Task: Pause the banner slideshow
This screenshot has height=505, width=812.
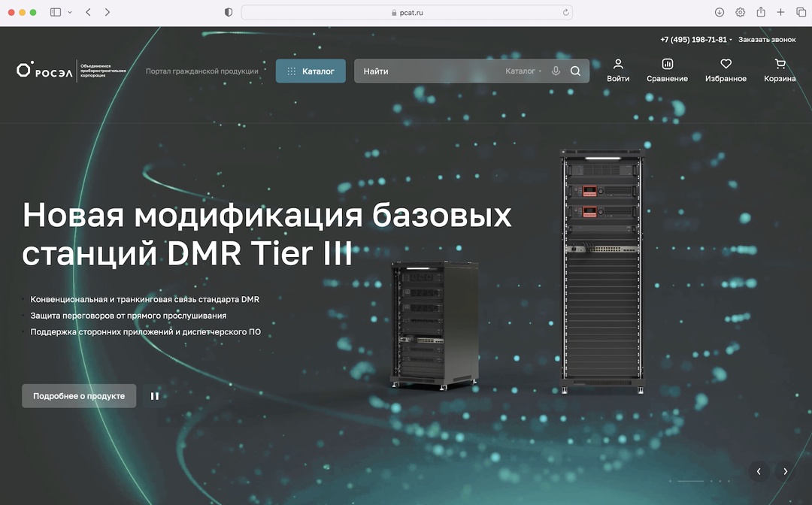Action: [x=155, y=395]
